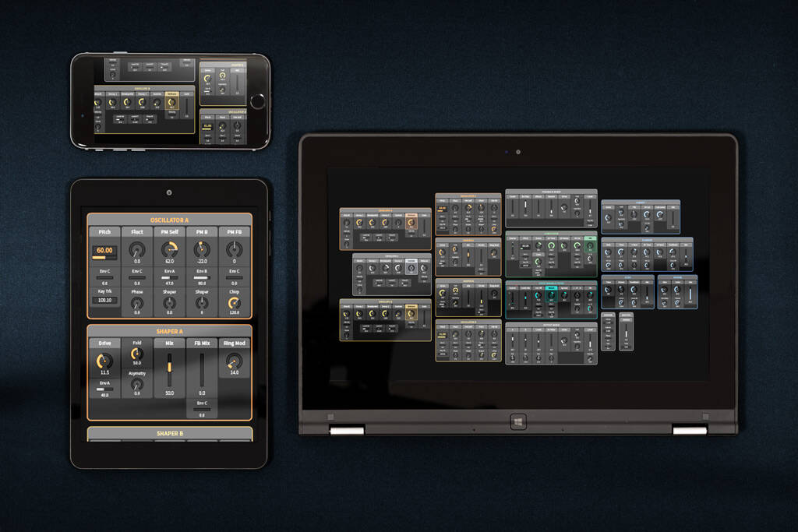Viewport: 798px width, 532px height.
Task: Select the Oscillator A panel header
Action: click(x=169, y=220)
